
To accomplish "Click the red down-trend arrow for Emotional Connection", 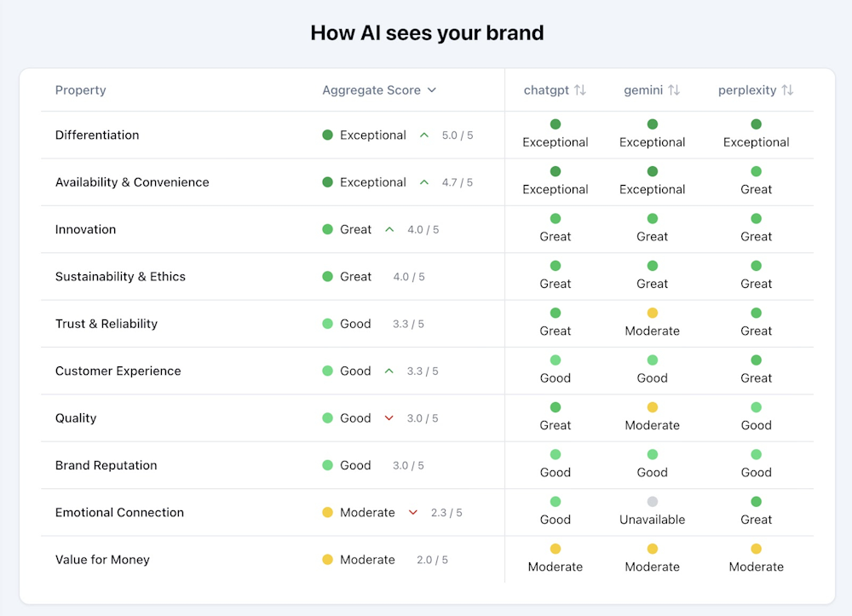I will 413,513.
